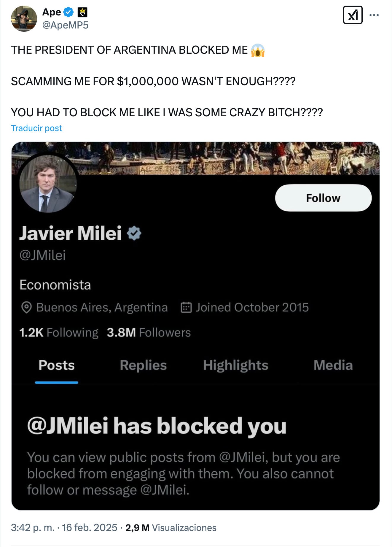Click the verified checkmark next to Javier Milei

134,233
